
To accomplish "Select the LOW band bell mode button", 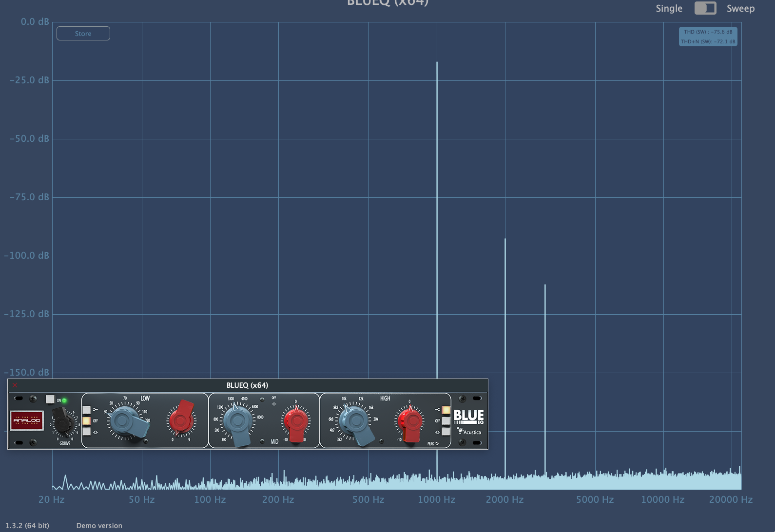I will 87,431.
